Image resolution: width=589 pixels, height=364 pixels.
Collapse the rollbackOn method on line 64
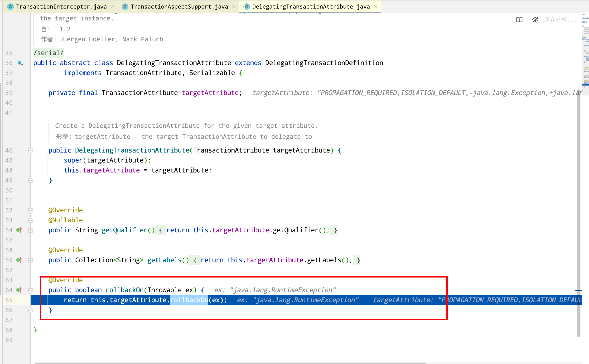[30, 290]
